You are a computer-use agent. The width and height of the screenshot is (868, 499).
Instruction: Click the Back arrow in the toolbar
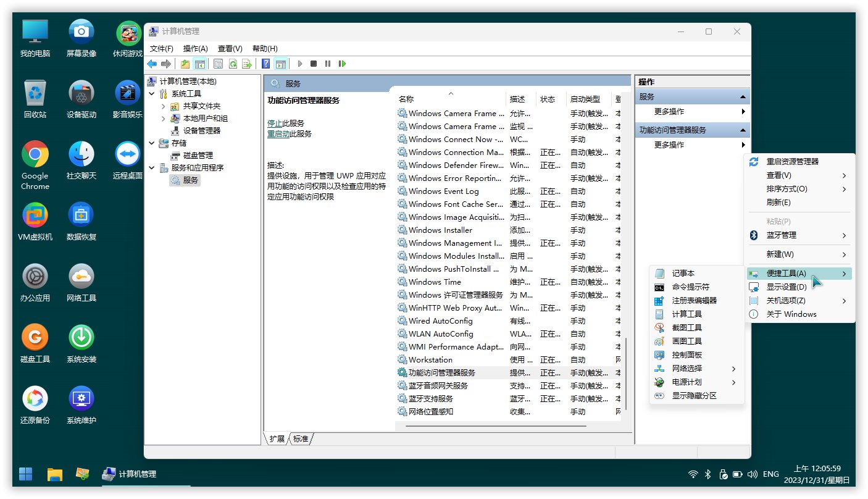[152, 64]
